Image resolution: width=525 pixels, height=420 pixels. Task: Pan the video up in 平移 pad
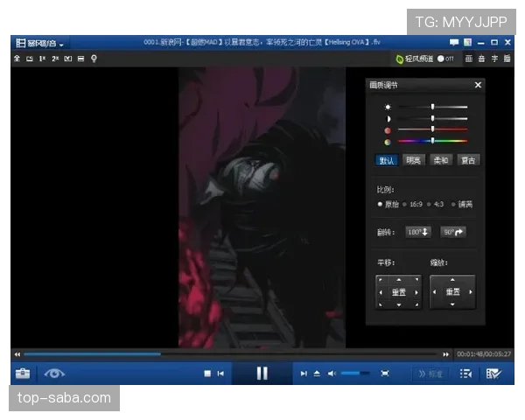(399, 280)
